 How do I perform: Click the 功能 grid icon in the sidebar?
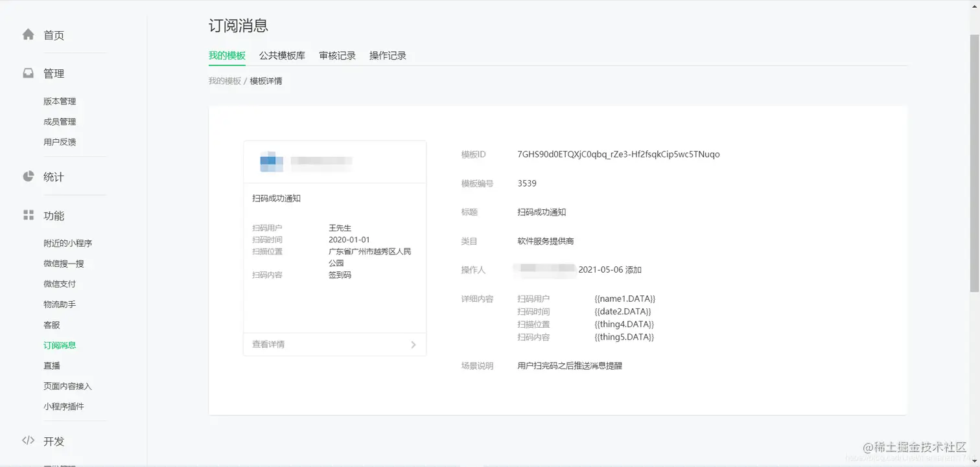coord(29,216)
